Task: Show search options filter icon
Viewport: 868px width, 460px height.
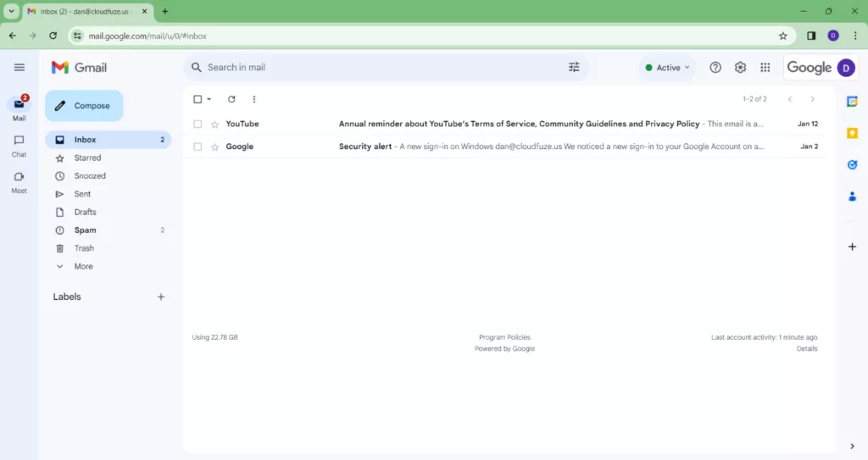Action: click(x=574, y=68)
